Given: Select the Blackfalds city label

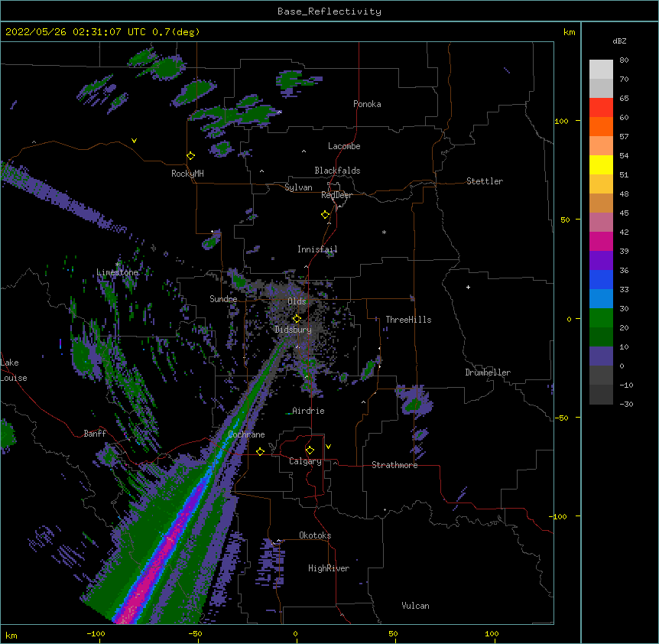Looking at the screenshot, I should (x=337, y=171).
